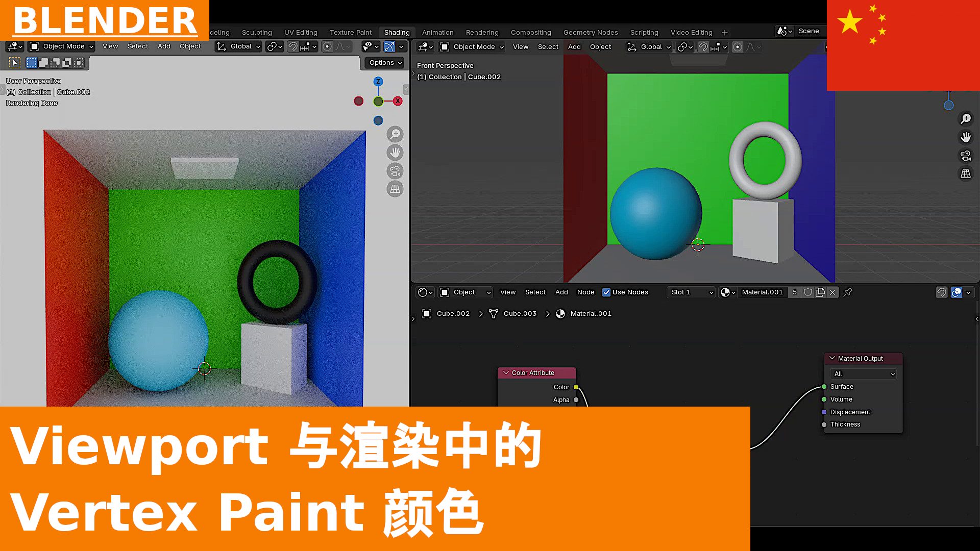The width and height of the screenshot is (980, 551).
Task: Open Object Mode dropdown in right viewport
Action: point(472,47)
